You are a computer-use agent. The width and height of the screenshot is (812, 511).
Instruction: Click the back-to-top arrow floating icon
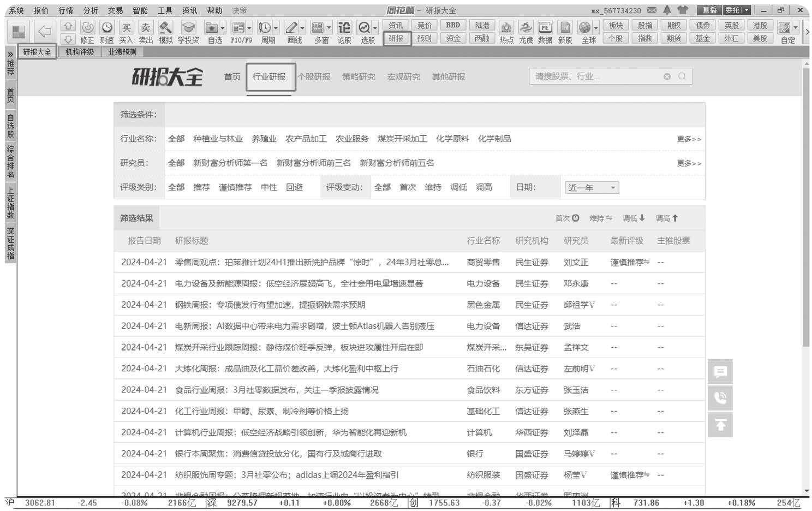(x=720, y=425)
